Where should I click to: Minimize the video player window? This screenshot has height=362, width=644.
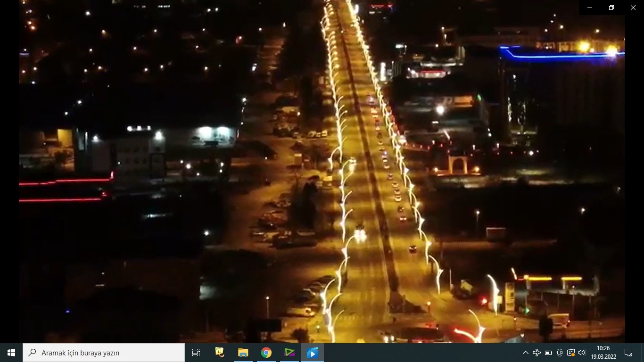click(x=588, y=8)
